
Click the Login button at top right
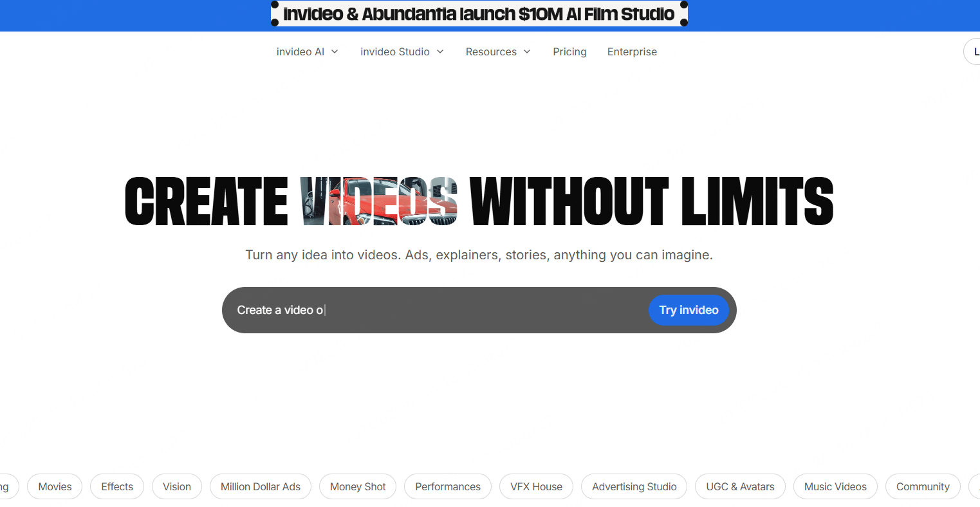pos(974,51)
